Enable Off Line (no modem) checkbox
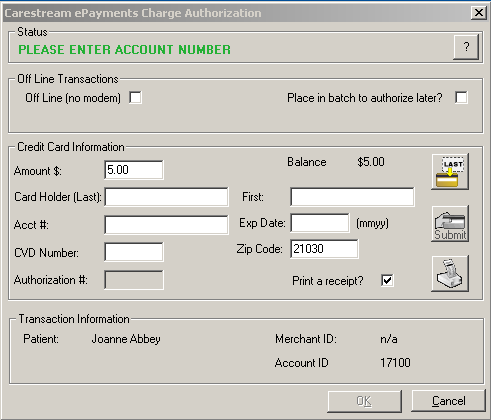491x420 pixels. coord(135,98)
